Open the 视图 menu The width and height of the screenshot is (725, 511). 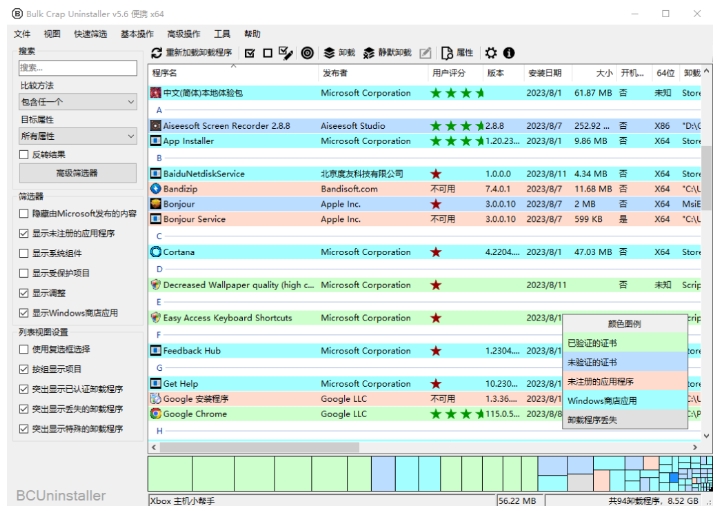click(x=52, y=34)
